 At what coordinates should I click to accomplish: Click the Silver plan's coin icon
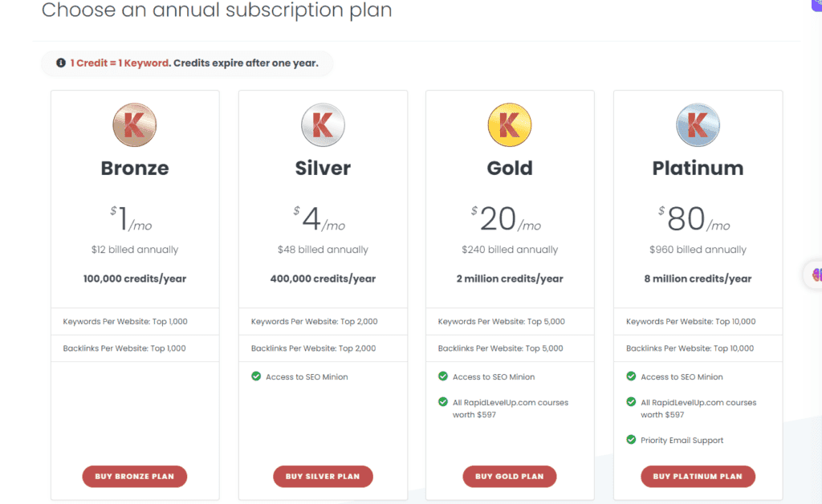click(323, 125)
